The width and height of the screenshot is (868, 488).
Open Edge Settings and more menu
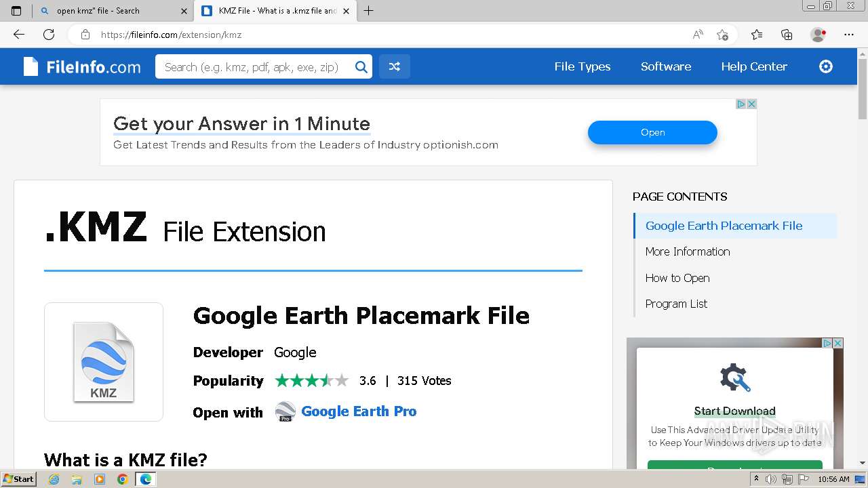pos(849,35)
